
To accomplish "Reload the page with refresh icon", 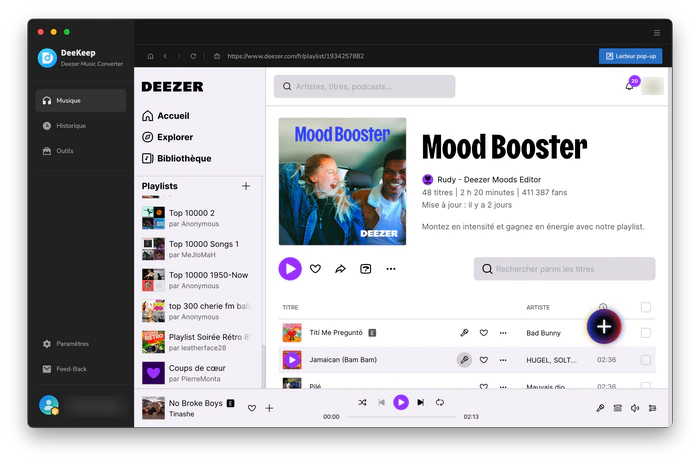I will (193, 56).
